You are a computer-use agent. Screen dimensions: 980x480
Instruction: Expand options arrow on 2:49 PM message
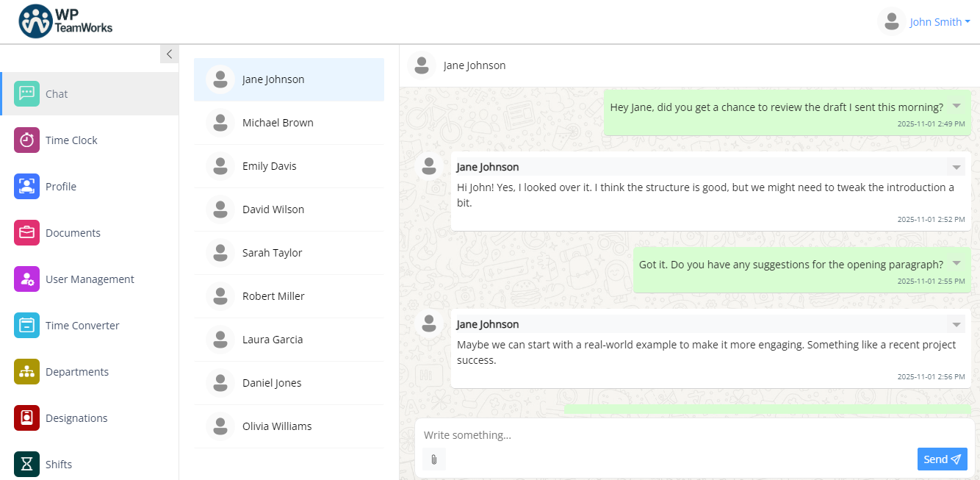click(x=956, y=106)
